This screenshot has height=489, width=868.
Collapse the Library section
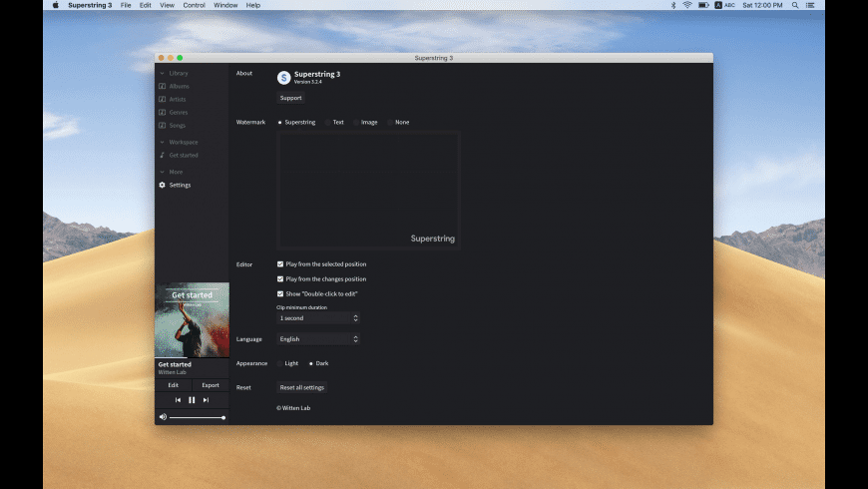pos(163,73)
